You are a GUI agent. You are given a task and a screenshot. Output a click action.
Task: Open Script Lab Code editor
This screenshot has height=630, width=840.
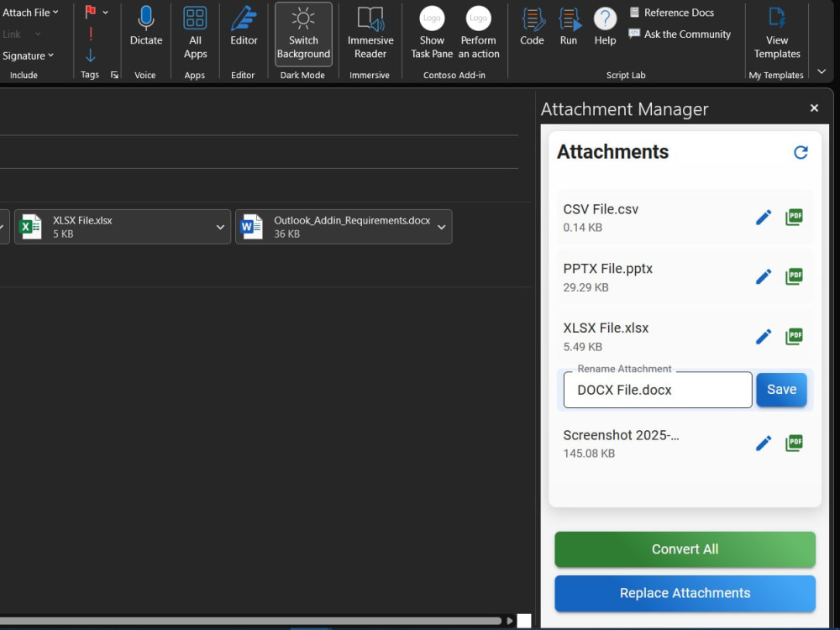point(532,26)
